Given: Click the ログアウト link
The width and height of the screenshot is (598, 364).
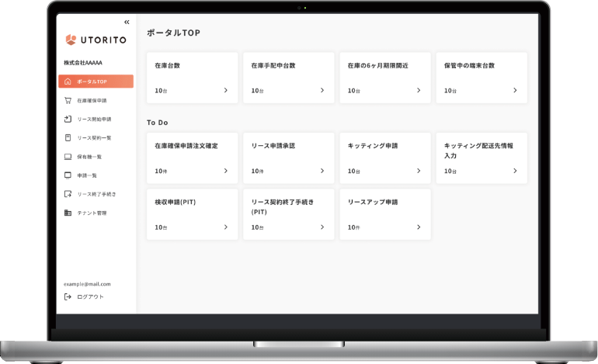Looking at the screenshot, I should 90,296.
